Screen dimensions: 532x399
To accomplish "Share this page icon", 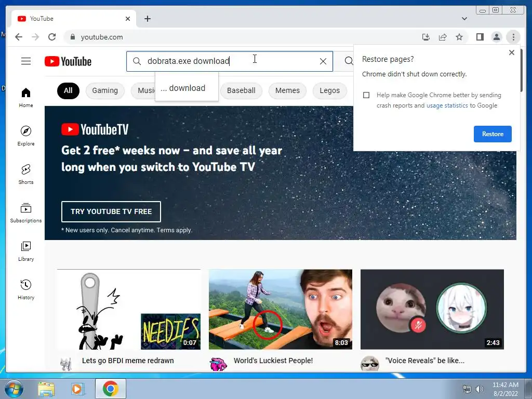I will pos(443,37).
